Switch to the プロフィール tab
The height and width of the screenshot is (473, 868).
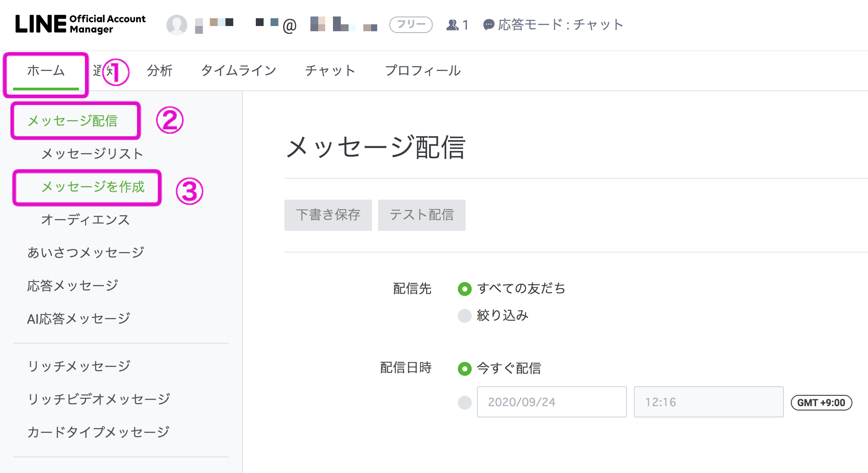coord(423,71)
